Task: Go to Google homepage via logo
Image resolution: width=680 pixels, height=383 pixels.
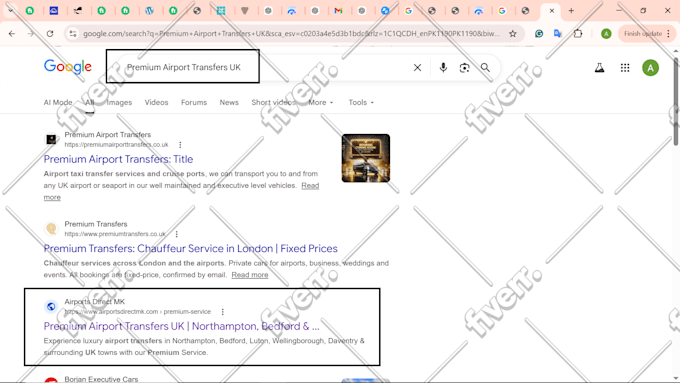Action: point(68,67)
